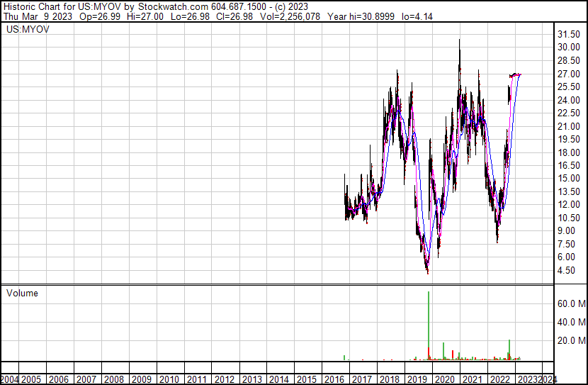The height and width of the screenshot is (385, 588).
Task: Click the 2016 year label on timeline
Action: pyautogui.click(x=334, y=379)
